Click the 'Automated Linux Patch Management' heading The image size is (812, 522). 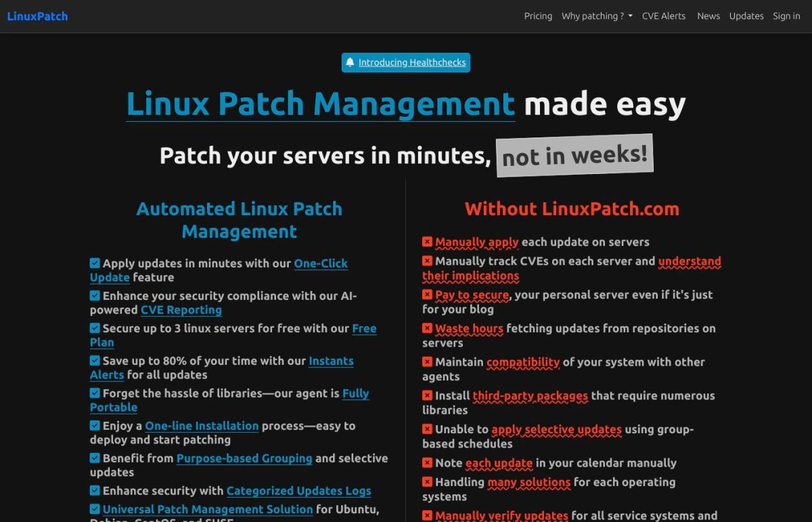[240, 220]
